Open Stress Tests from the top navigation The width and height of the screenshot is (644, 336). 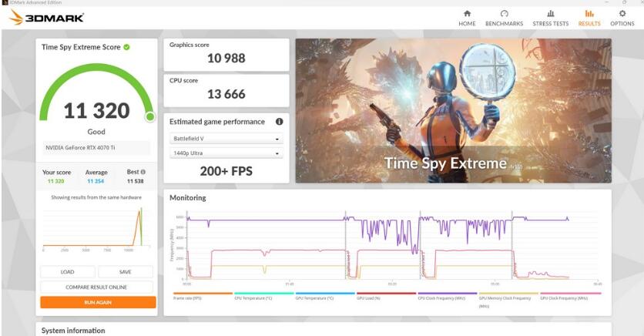click(550, 18)
